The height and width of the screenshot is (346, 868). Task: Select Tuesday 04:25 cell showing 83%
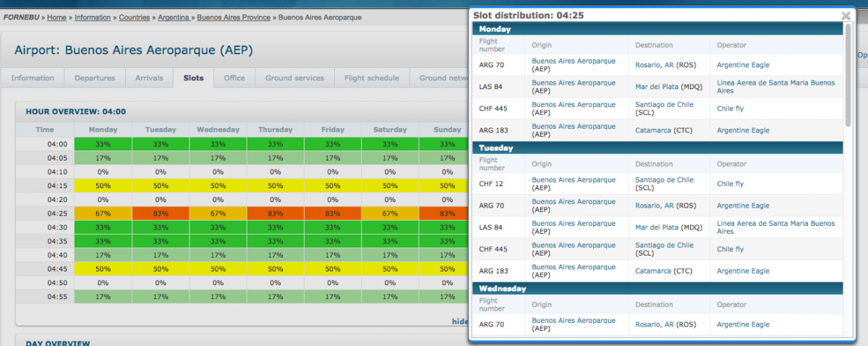(161, 214)
